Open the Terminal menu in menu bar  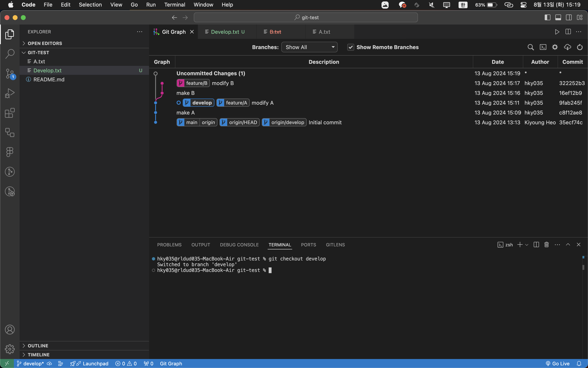click(175, 5)
